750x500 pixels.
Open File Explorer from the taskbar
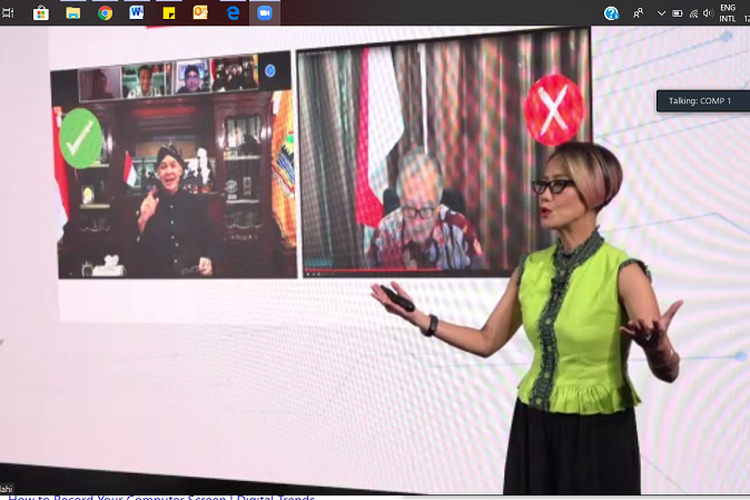point(73,13)
